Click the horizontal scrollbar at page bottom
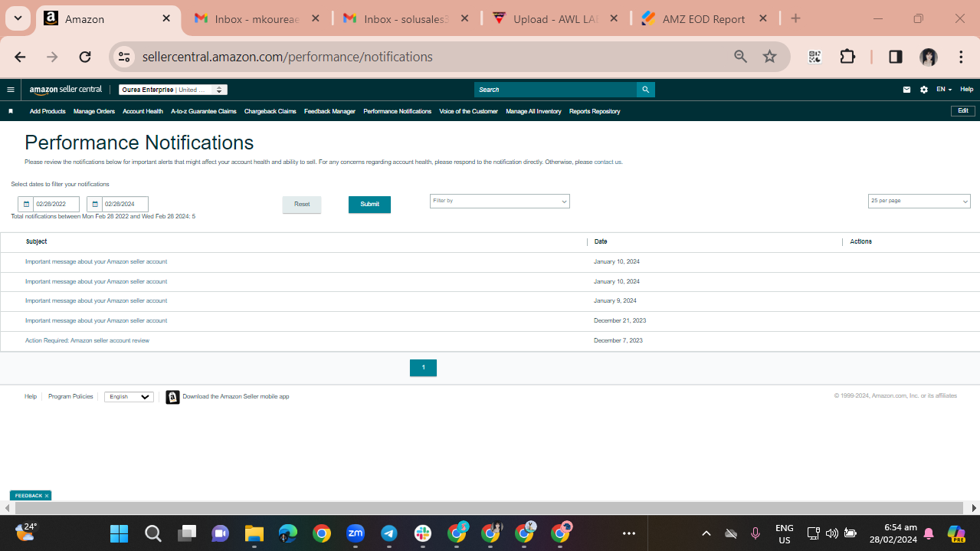The width and height of the screenshot is (980, 551). [489, 508]
